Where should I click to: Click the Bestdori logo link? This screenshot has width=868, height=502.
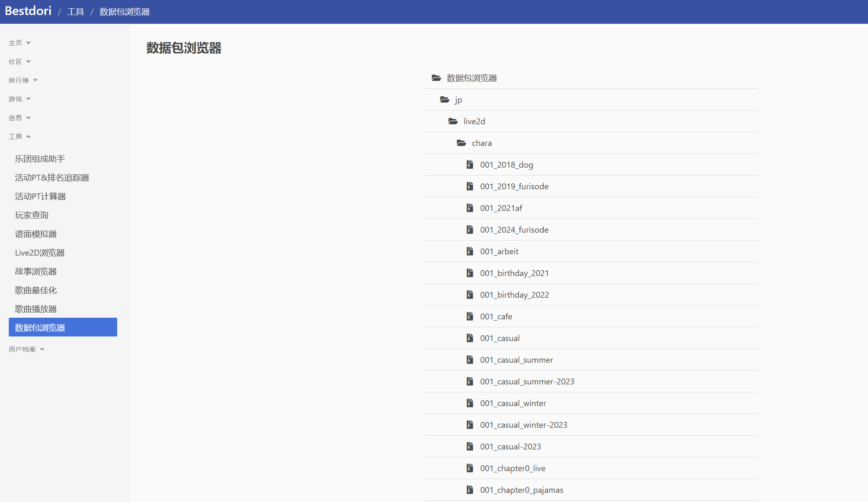coord(28,11)
